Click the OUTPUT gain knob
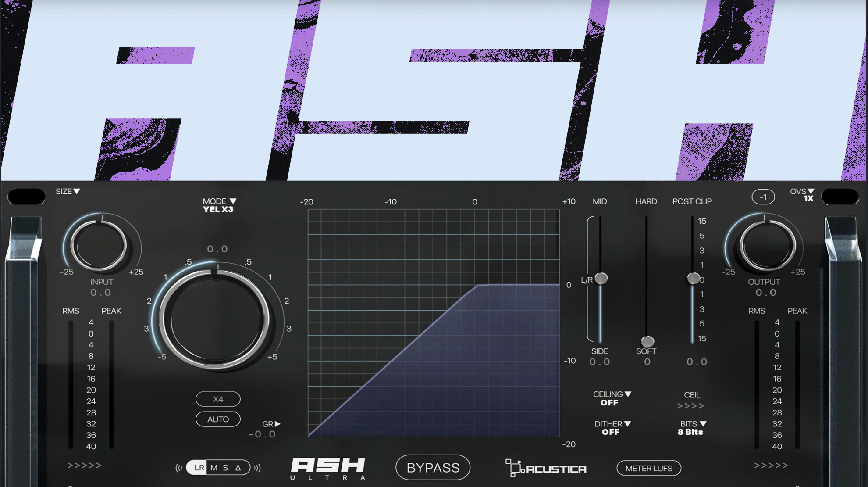 pos(768,245)
